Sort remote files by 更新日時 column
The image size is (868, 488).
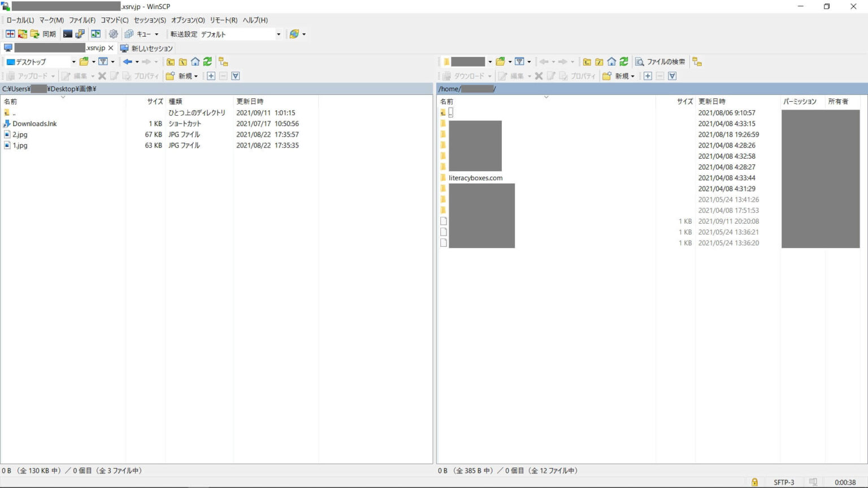(711, 101)
